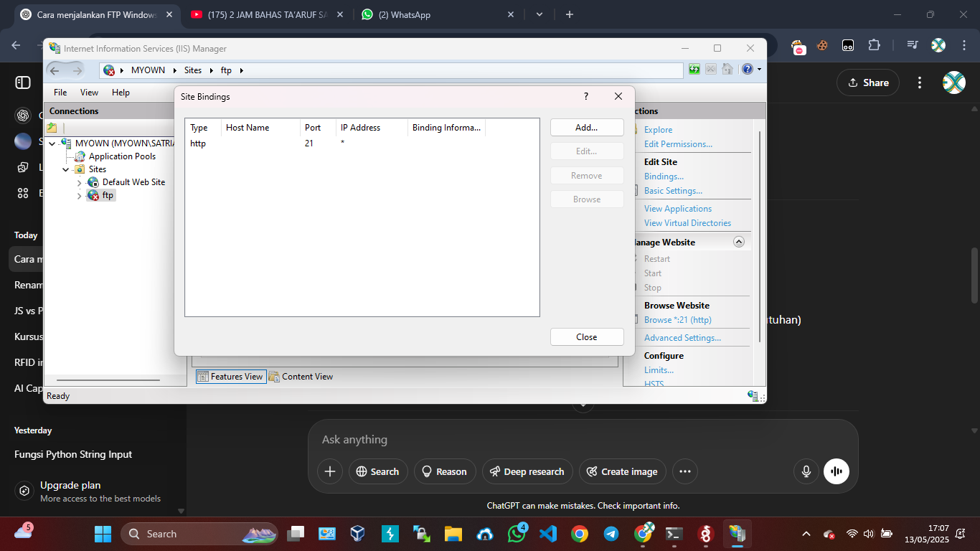Viewport: 980px width, 551px height.
Task: Click the more tools ellipsis in composer
Action: (x=684, y=471)
